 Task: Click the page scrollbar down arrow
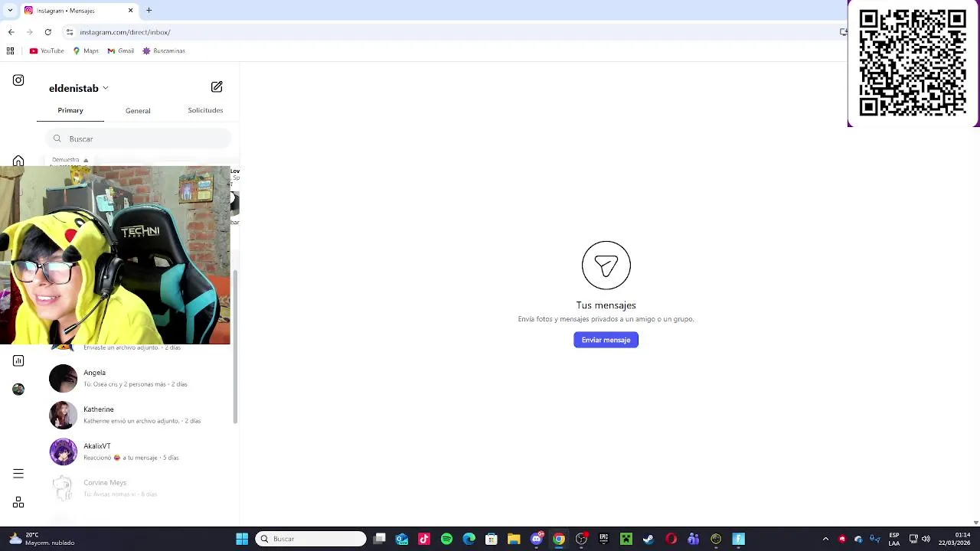975,523
